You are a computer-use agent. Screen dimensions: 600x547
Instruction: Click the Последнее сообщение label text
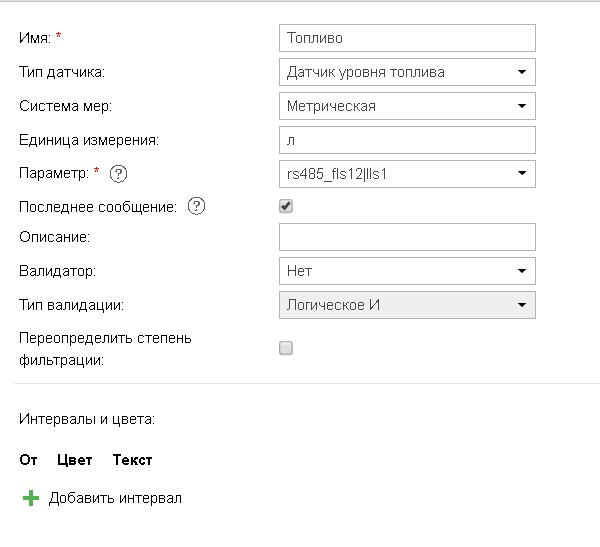click(x=98, y=207)
